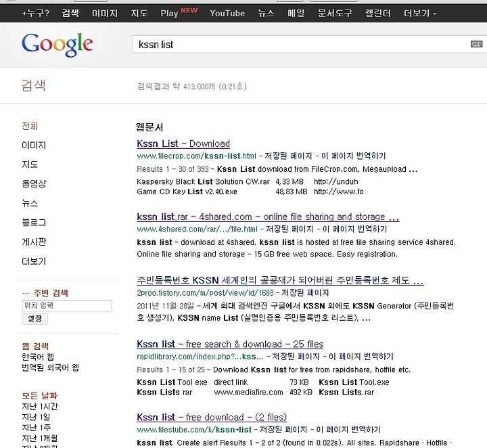Click the 위치 입력 location field
Image resolution: width=487 pixels, height=448 pixels.
coord(67,306)
